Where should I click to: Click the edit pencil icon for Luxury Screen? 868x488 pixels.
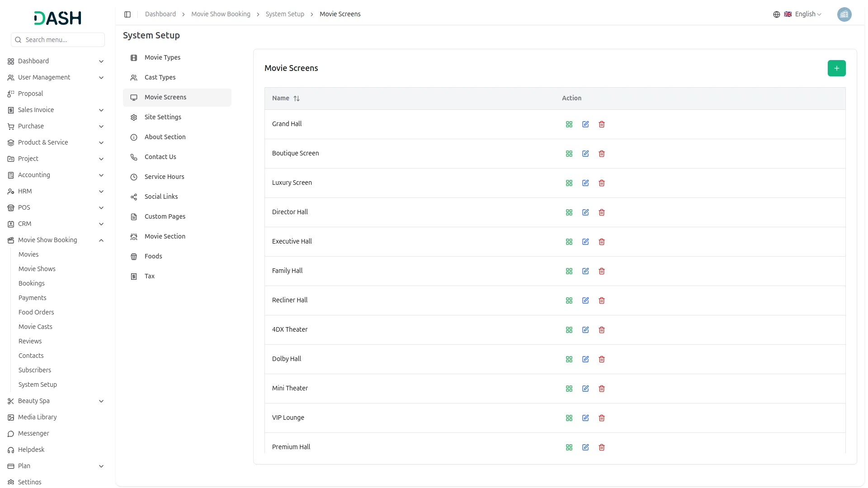585,183
